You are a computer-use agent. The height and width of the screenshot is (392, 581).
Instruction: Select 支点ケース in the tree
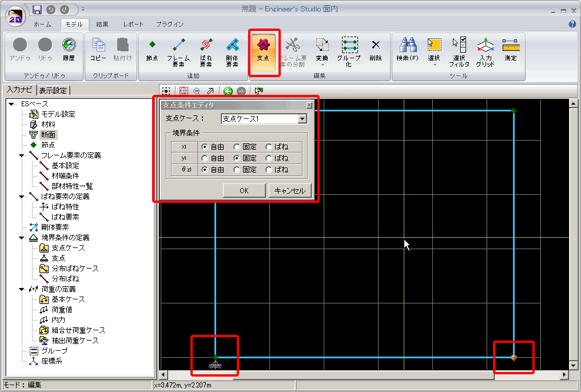[x=68, y=248]
